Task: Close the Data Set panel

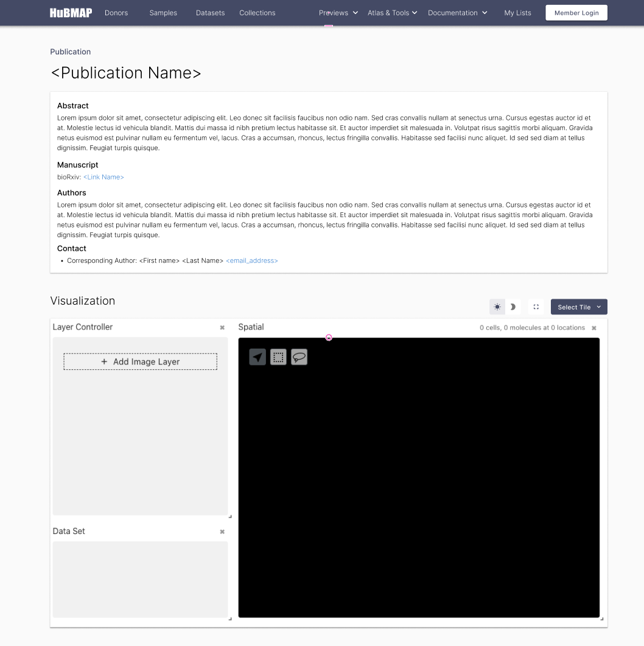Action: click(x=222, y=531)
